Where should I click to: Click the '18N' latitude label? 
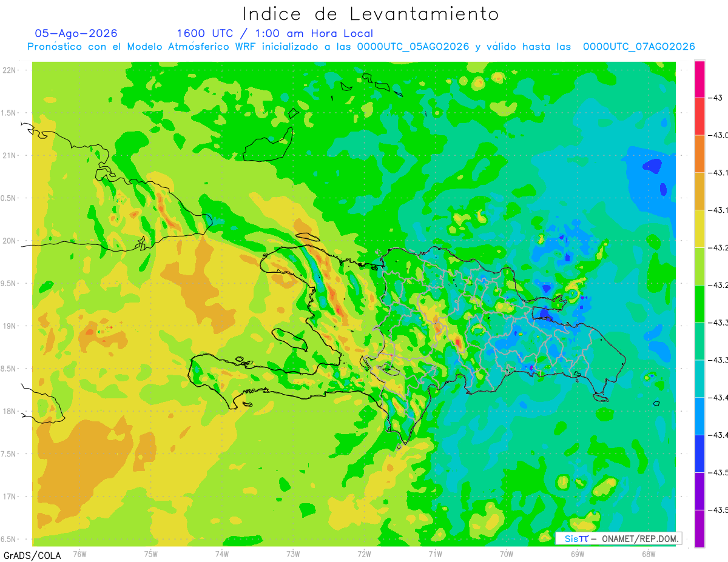10,411
